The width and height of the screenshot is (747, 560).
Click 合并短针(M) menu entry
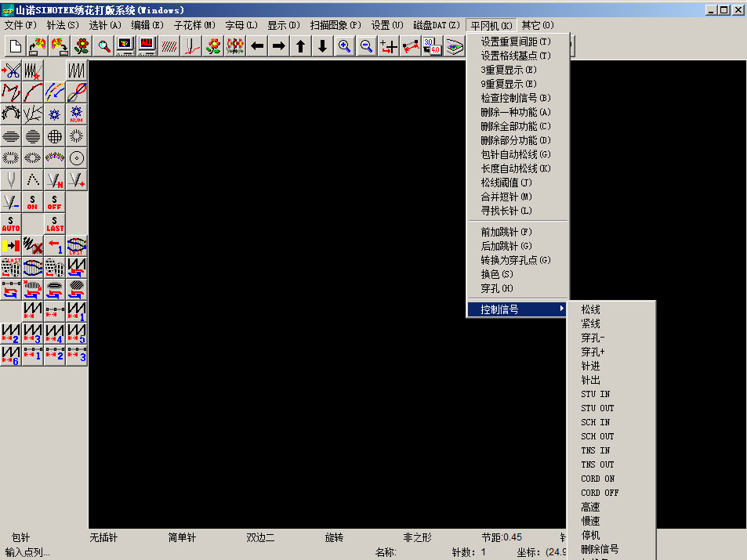(506, 197)
